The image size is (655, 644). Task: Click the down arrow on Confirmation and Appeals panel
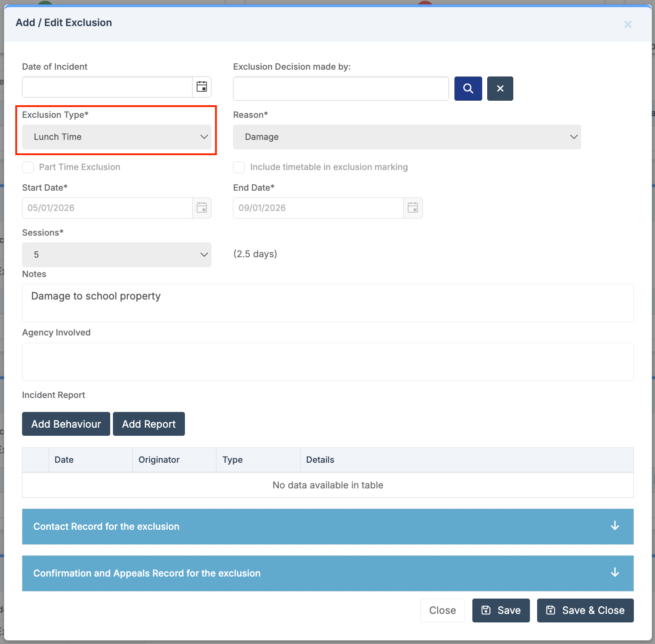[x=615, y=573]
